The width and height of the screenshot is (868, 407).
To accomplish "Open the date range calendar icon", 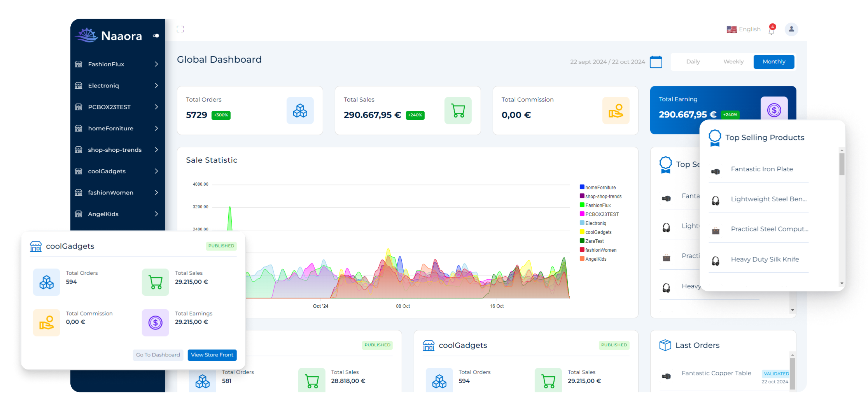I will tap(656, 62).
